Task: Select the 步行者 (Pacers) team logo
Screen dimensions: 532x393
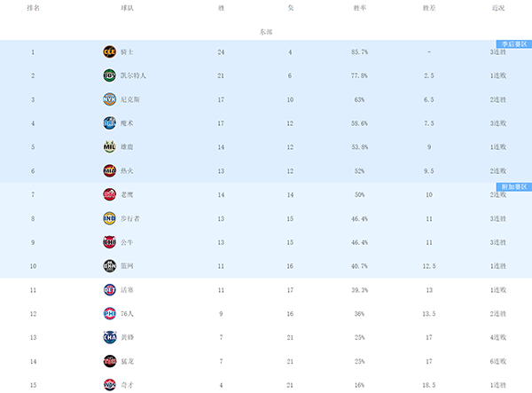Action: [109, 218]
